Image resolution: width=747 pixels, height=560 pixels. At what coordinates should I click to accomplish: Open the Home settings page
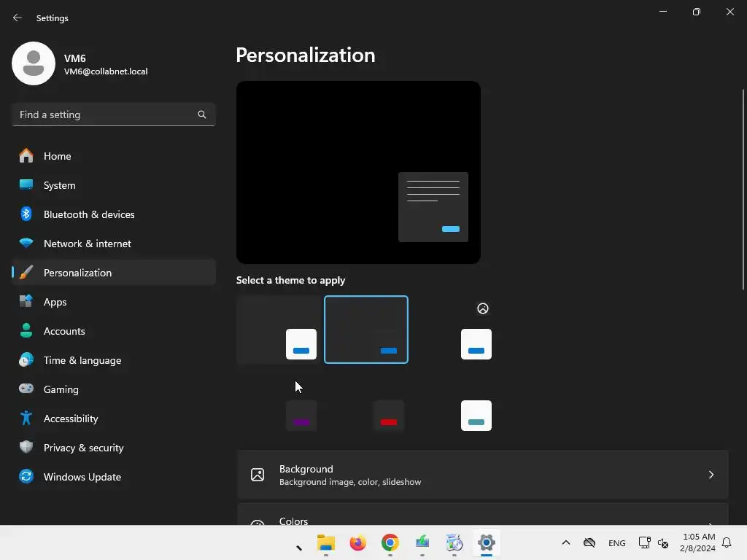113,156
